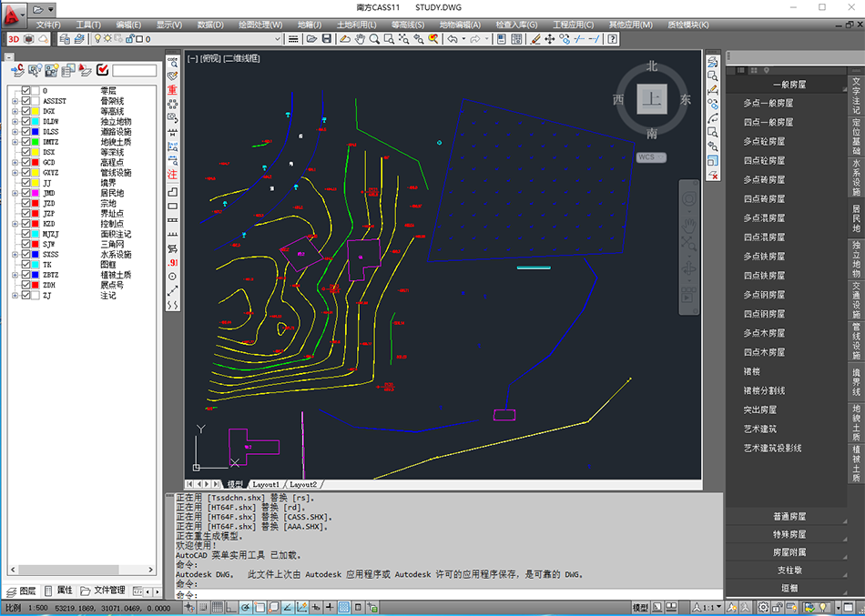The height and width of the screenshot is (616, 865).
Task: Select 多点砼房屋 from the list
Action: (x=764, y=142)
